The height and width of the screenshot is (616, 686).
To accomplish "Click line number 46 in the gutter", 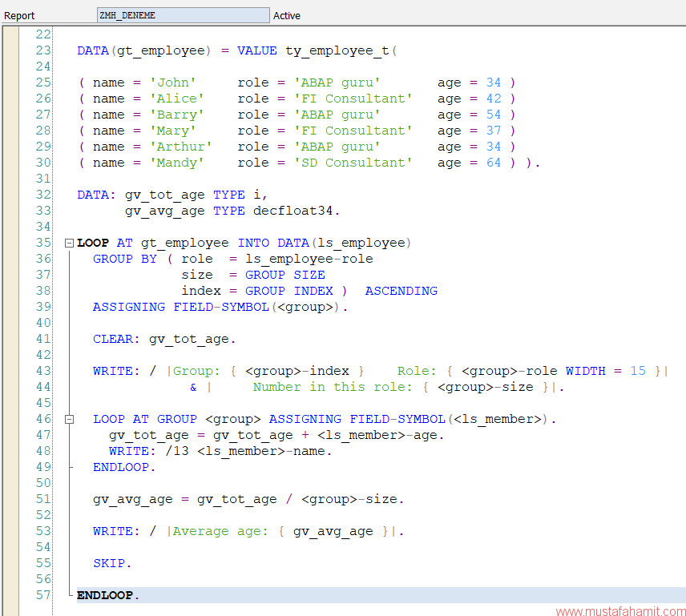I will (x=43, y=419).
